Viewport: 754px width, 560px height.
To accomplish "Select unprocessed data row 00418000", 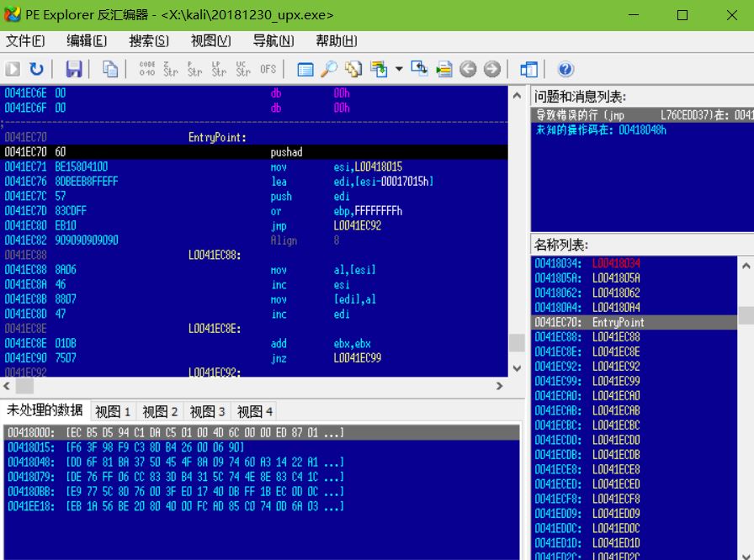I will point(262,433).
